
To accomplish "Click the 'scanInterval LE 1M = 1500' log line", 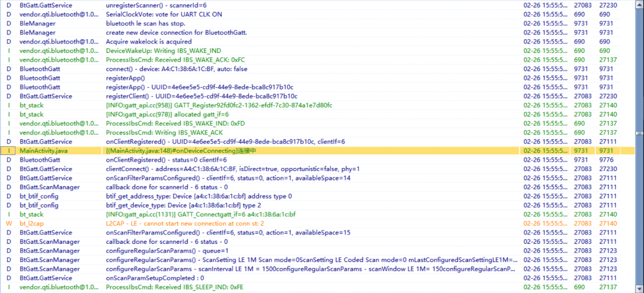I will click(311, 269).
